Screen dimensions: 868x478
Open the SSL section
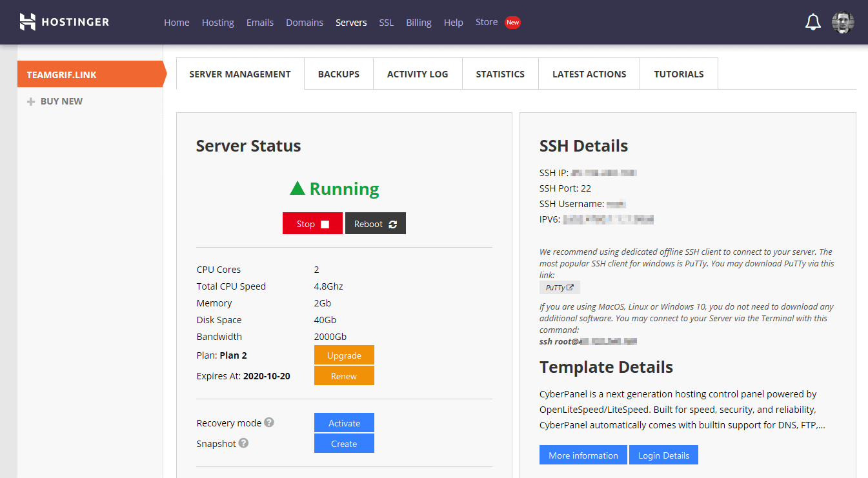[x=387, y=23]
